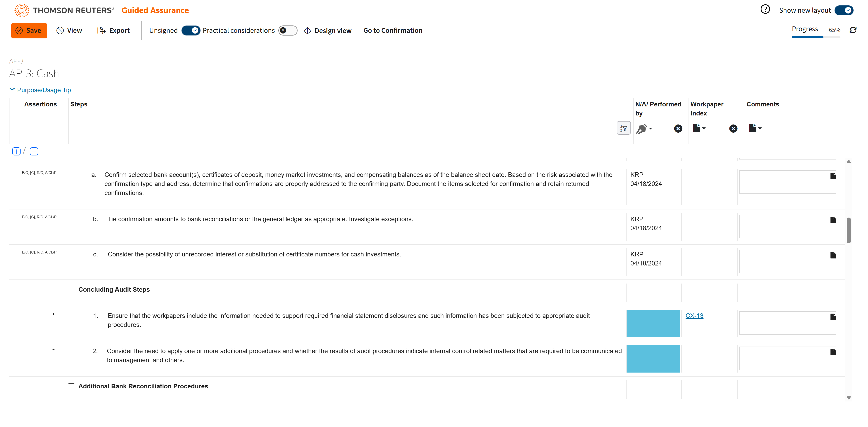Enable Practical considerations toggle

(x=288, y=31)
